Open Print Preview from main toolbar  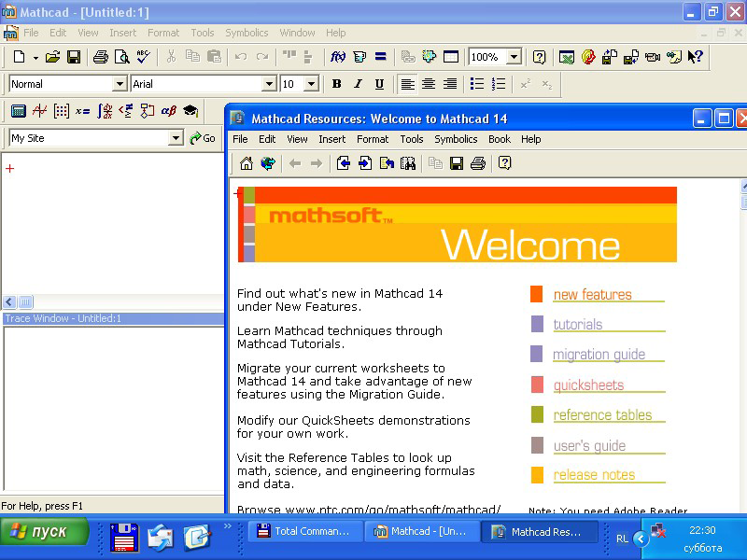pos(122,57)
